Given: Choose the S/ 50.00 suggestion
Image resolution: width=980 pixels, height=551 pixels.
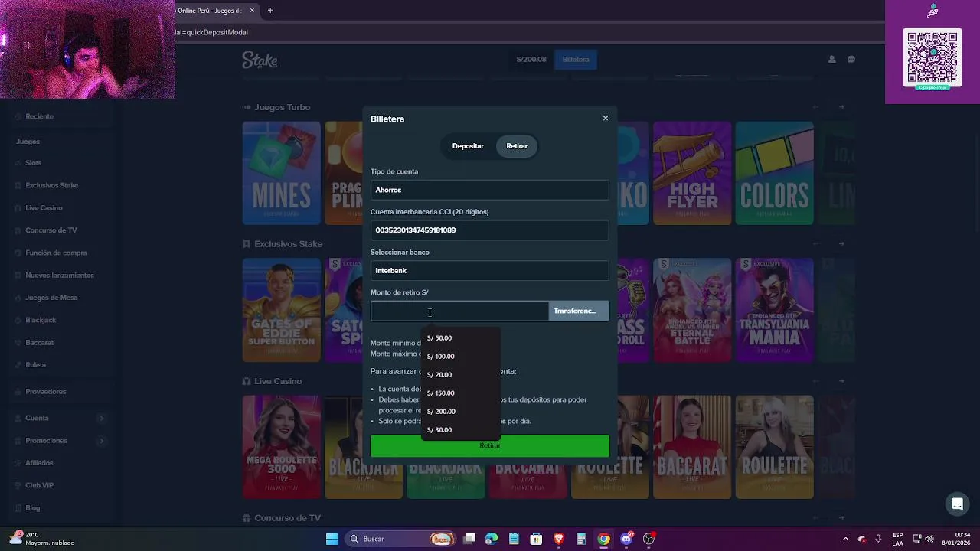Looking at the screenshot, I should 460,338.
